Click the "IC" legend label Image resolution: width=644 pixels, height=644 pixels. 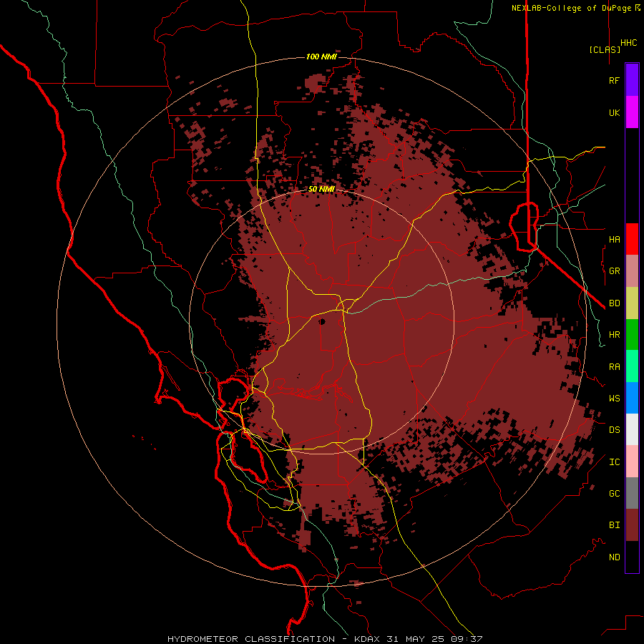[614, 462]
